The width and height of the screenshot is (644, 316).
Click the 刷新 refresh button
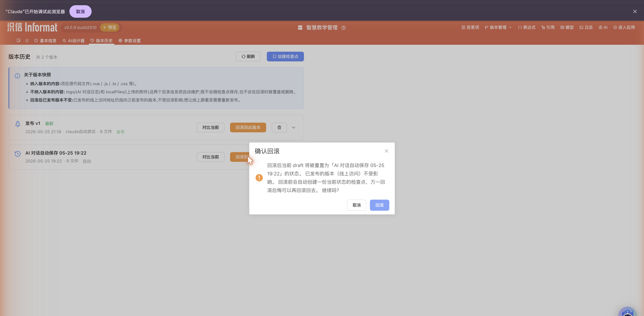click(248, 57)
